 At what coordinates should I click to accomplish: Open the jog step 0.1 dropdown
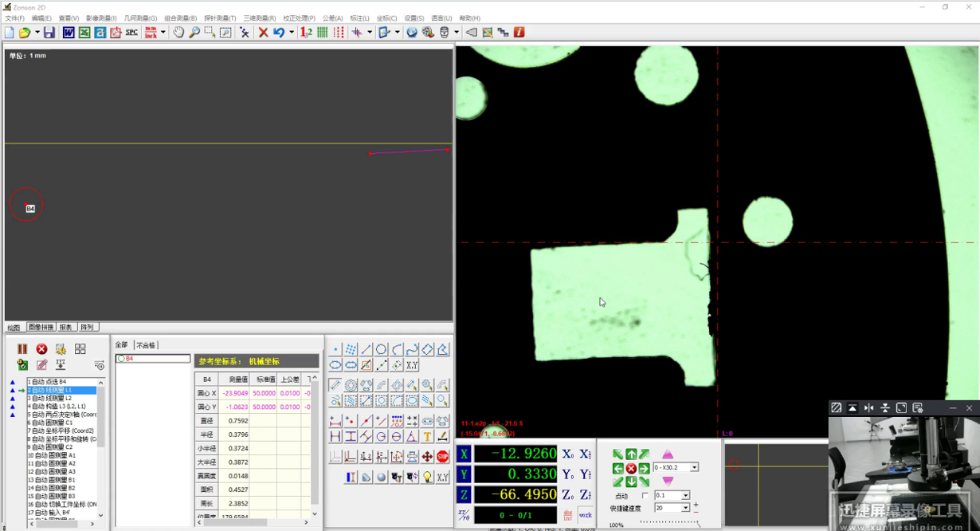coord(685,495)
